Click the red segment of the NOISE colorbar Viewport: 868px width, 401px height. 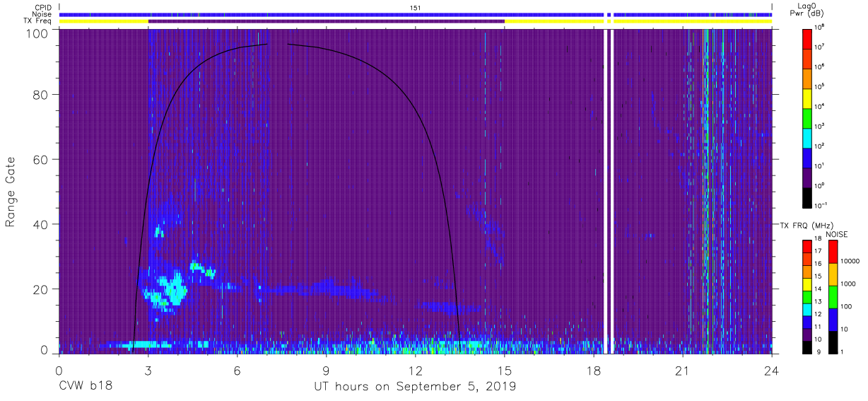click(832, 252)
